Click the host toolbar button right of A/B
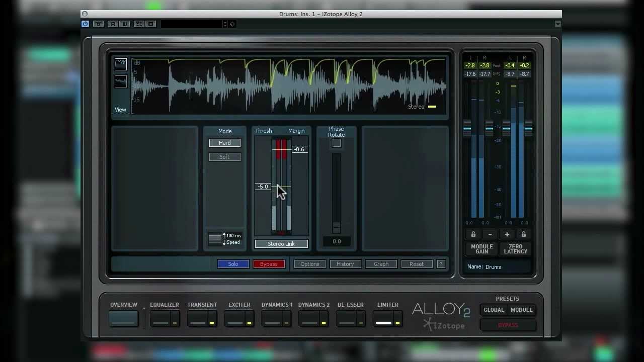 pyautogui.click(x=150, y=24)
